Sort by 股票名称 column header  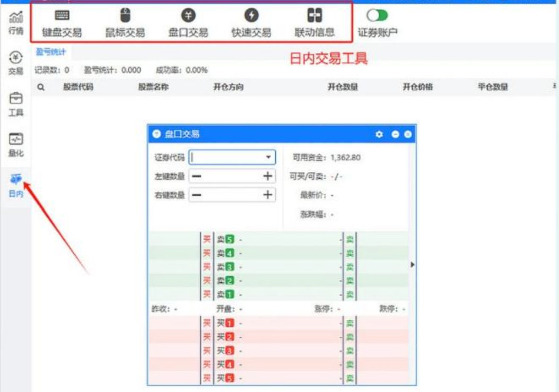pyautogui.click(x=153, y=86)
